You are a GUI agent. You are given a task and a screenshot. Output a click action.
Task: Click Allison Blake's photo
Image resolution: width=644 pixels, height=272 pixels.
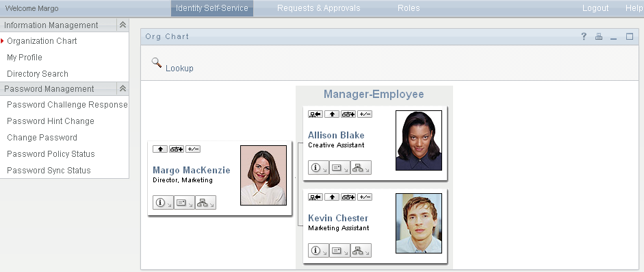(419, 140)
